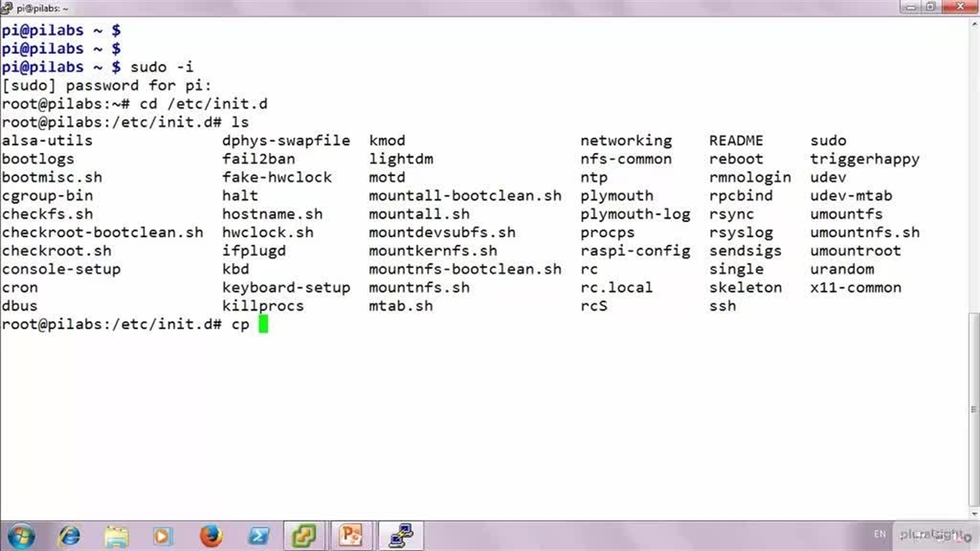The width and height of the screenshot is (980, 551).
Task: Maximize the PuTTY terminal window
Action: [x=932, y=7]
